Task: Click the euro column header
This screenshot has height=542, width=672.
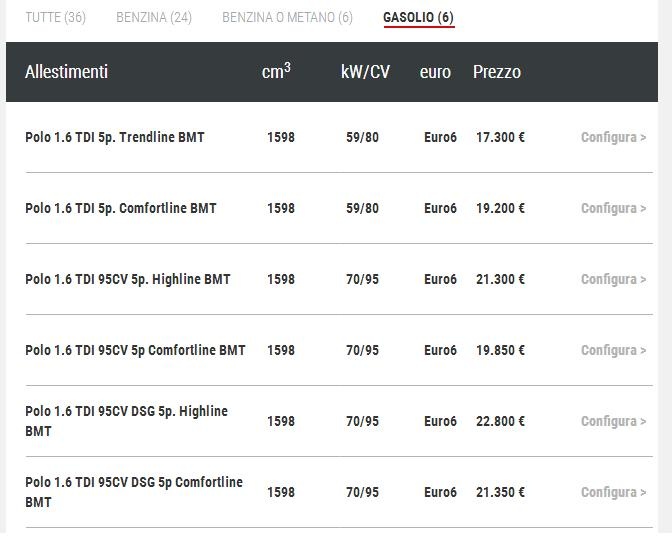Action: coord(435,72)
